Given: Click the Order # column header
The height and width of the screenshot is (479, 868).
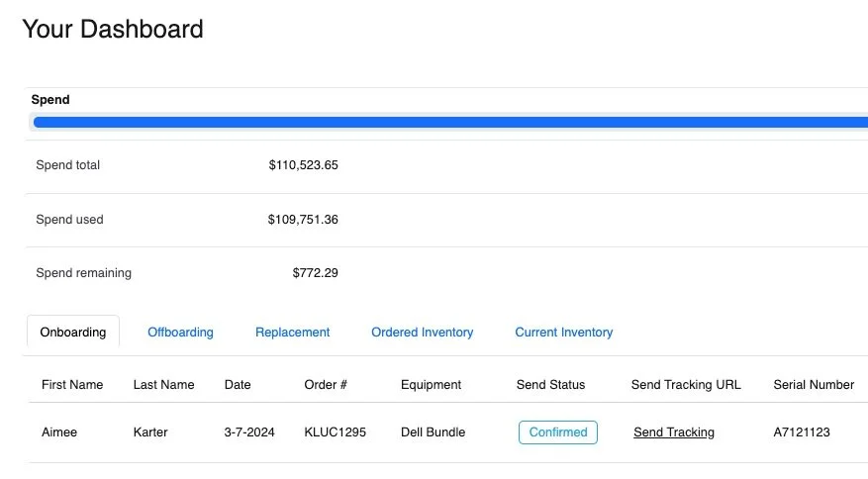Looking at the screenshot, I should 325,385.
